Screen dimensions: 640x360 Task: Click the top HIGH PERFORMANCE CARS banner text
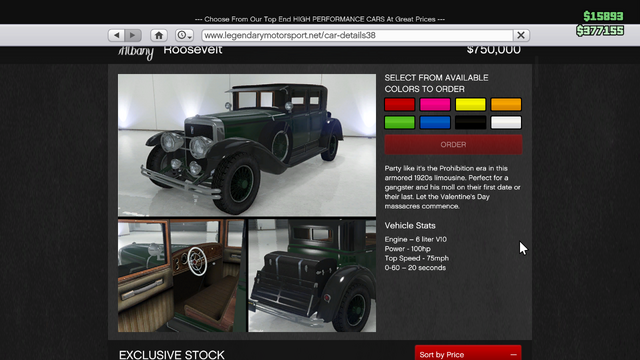coord(320,19)
